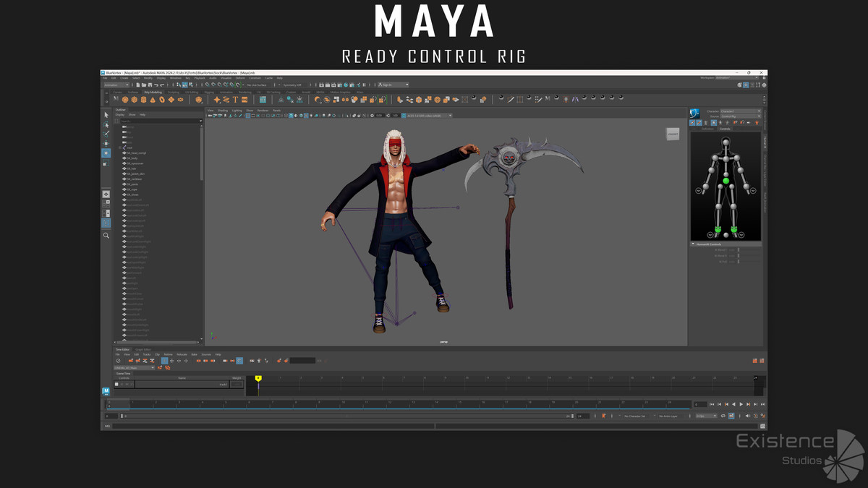Select SK_body in the Outliner
The height and width of the screenshot is (488, 868).
pos(134,158)
